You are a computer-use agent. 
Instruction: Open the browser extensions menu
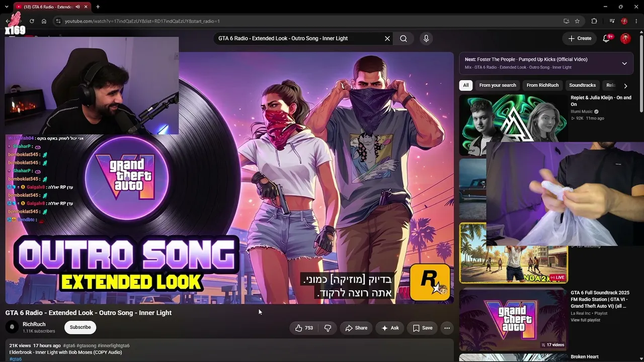click(594, 21)
